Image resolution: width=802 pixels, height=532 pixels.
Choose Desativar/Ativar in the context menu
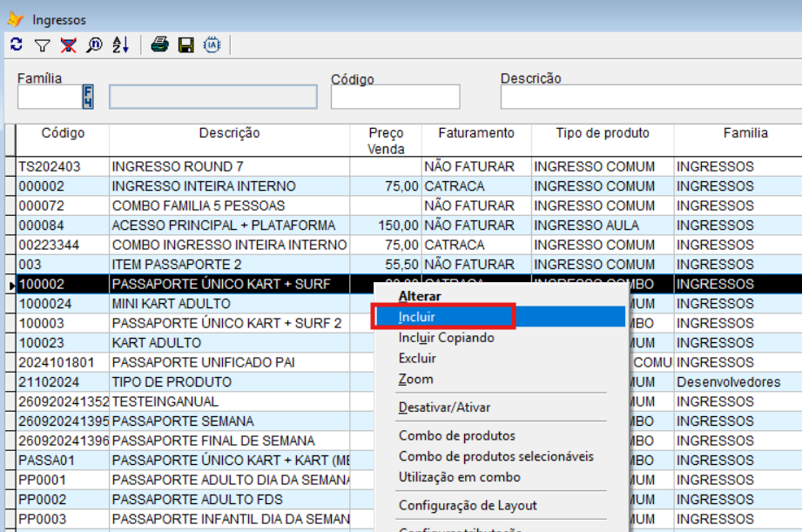pyautogui.click(x=444, y=407)
